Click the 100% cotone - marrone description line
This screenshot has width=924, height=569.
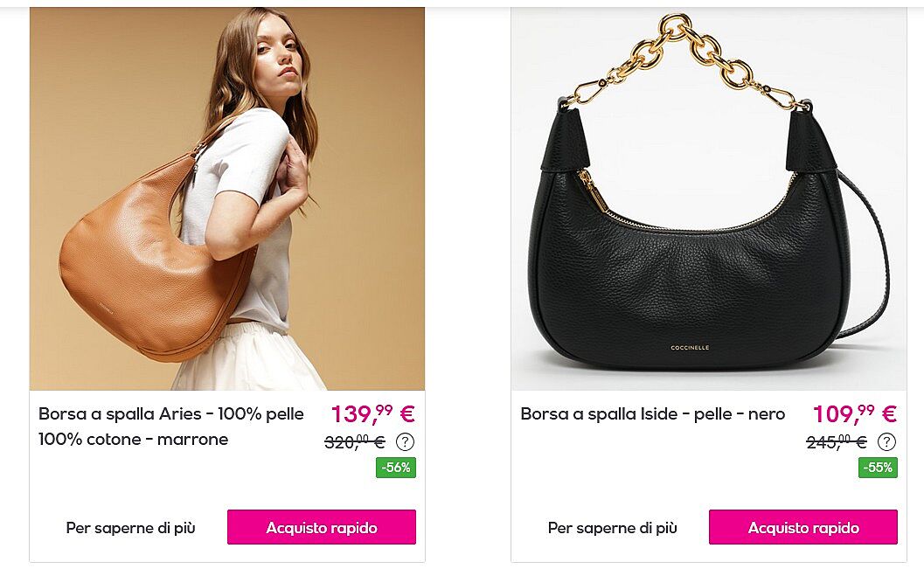133,440
